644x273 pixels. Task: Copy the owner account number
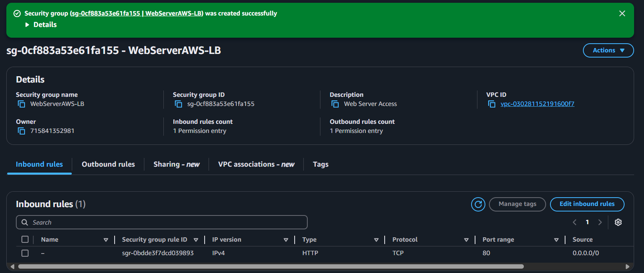point(21,131)
